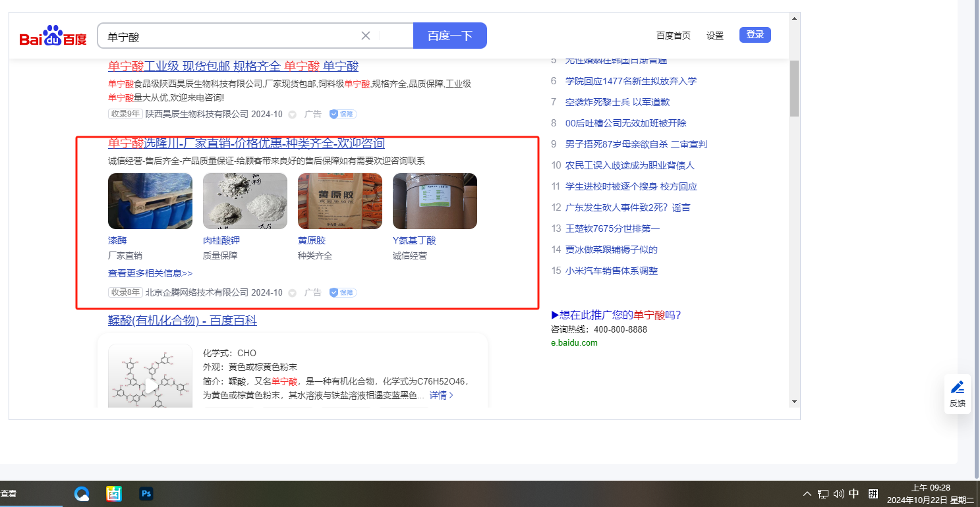
Task: Click 想在此推广您的单宁酸吗? promotion link
Action: pos(616,315)
